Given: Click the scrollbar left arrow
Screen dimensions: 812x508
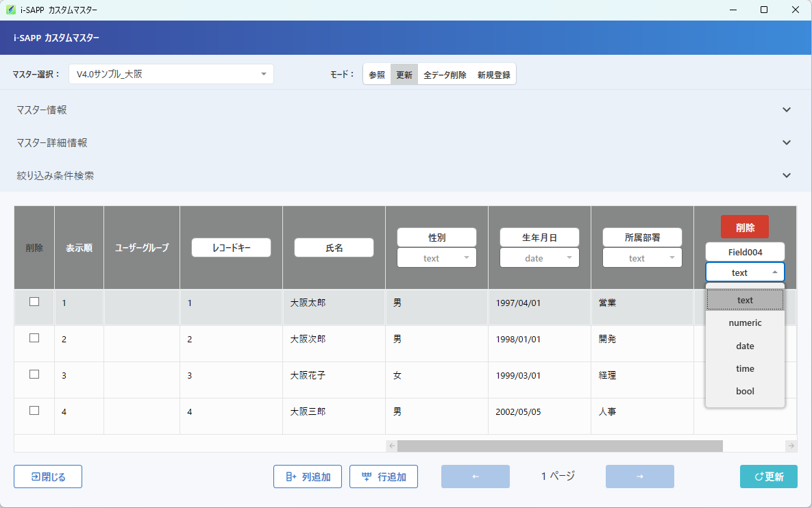Looking at the screenshot, I should click(x=392, y=446).
